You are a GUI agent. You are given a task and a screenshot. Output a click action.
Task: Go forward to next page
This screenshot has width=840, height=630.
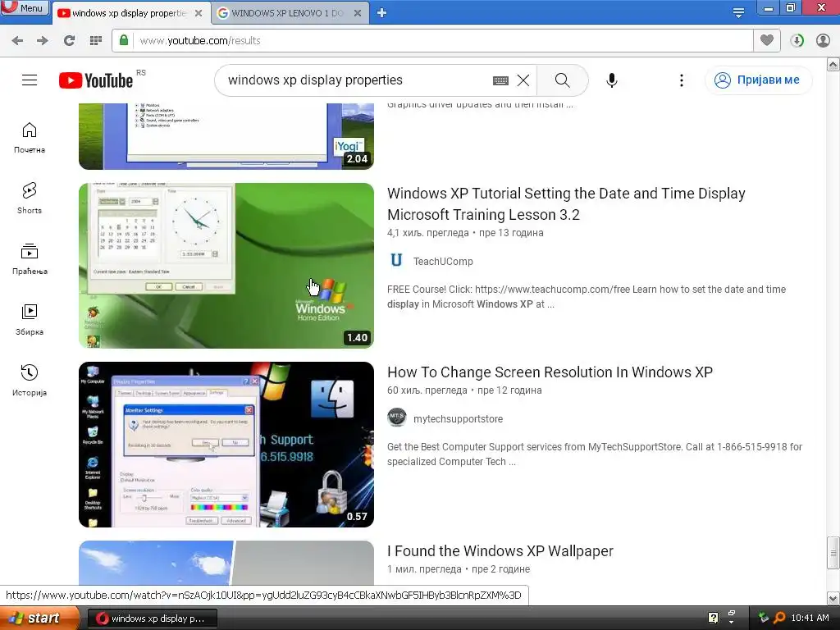tap(43, 41)
